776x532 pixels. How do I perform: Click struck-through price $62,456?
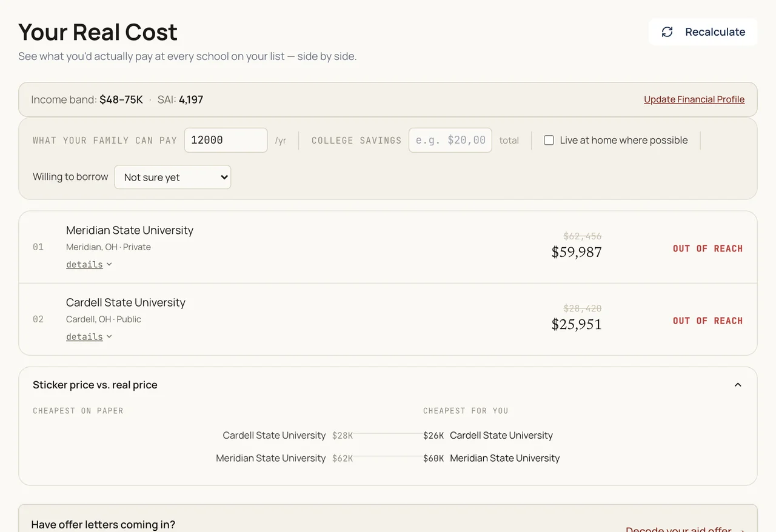point(583,236)
